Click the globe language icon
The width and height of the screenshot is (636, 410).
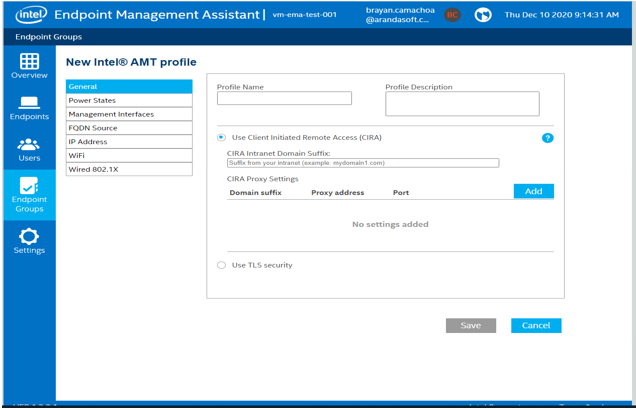[x=483, y=15]
